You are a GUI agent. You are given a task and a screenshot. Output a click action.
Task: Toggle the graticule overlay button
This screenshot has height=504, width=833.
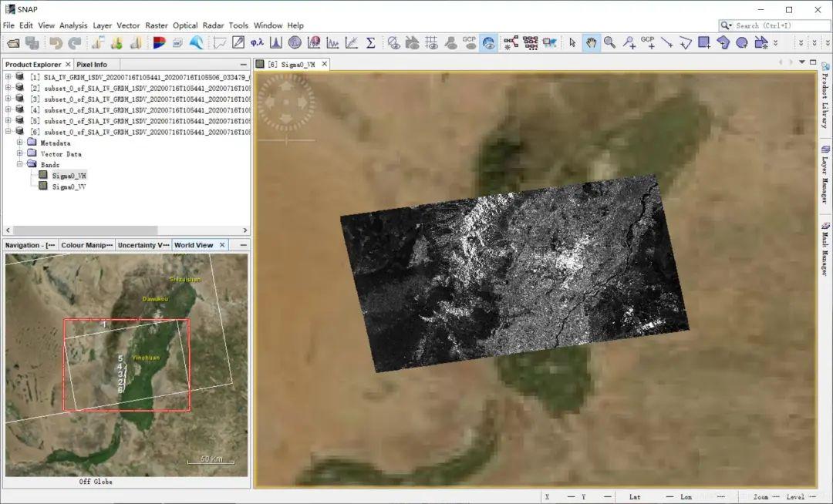[x=431, y=43]
